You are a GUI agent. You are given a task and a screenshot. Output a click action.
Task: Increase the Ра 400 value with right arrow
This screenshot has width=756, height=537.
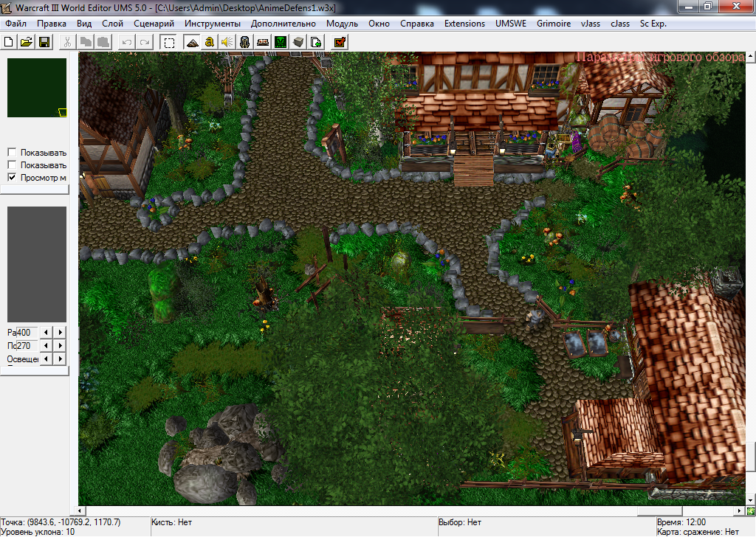click(61, 333)
